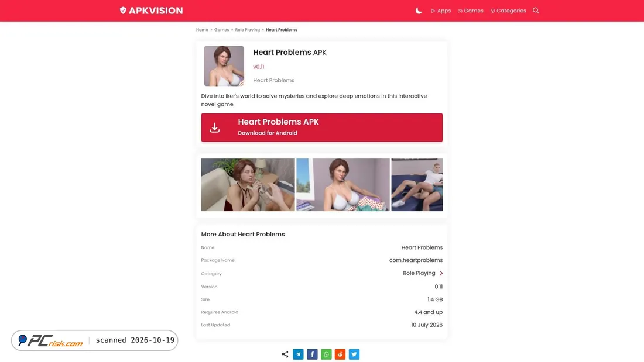Toggle dark mode moon icon

tap(419, 11)
